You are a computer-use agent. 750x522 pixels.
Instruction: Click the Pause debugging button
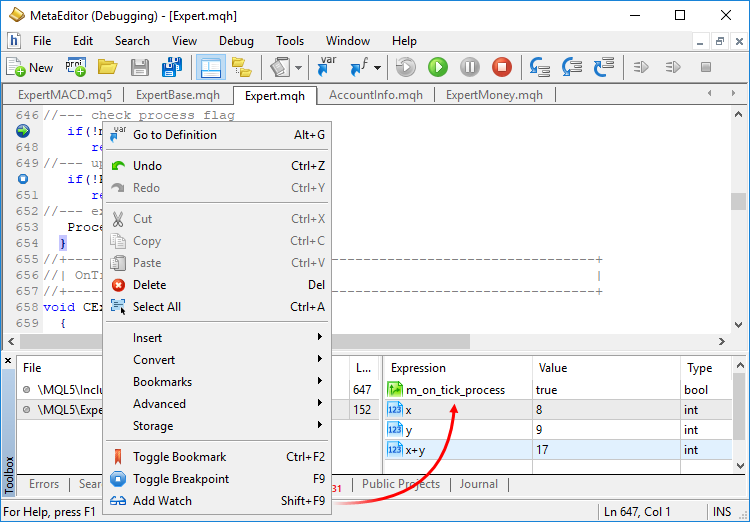click(x=470, y=67)
